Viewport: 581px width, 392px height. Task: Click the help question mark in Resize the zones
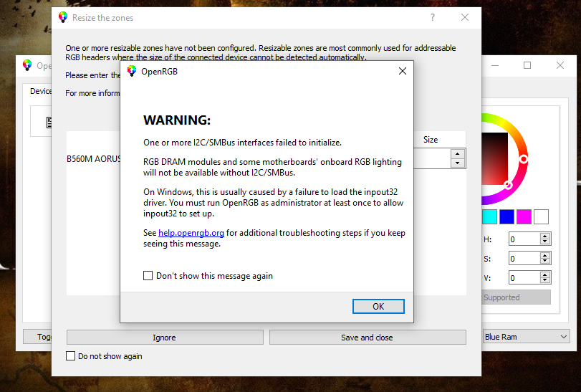[x=433, y=17]
